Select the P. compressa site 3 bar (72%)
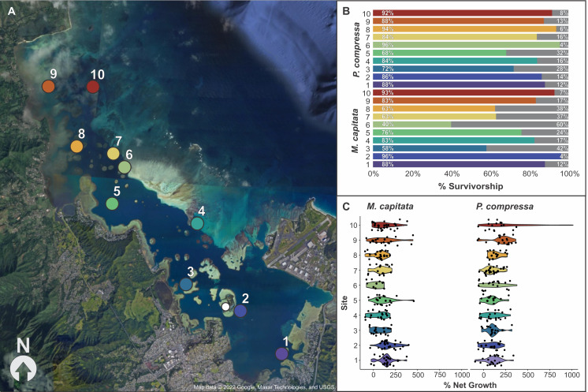This screenshot has height=392, width=588. [x=443, y=69]
